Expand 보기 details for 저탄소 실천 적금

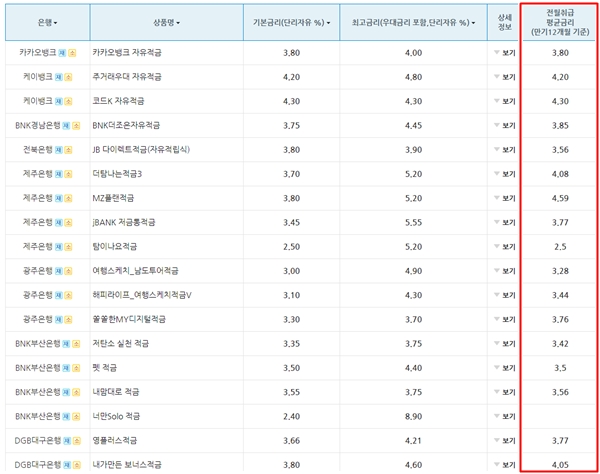pyautogui.click(x=505, y=344)
